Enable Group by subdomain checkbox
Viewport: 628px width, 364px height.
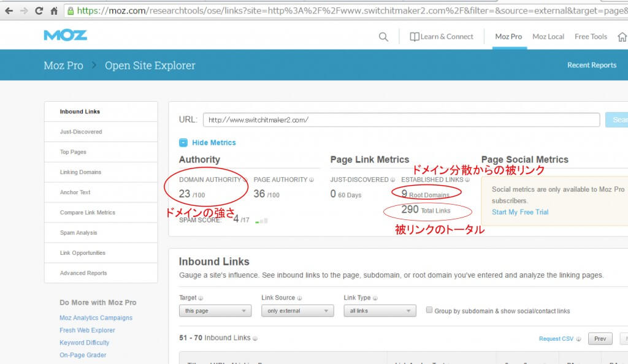(x=429, y=310)
